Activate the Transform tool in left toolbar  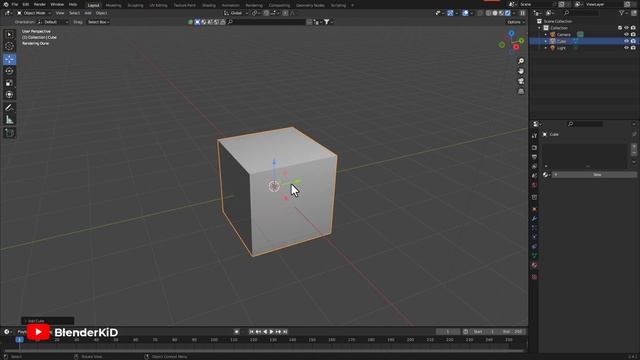tap(9, 95)
